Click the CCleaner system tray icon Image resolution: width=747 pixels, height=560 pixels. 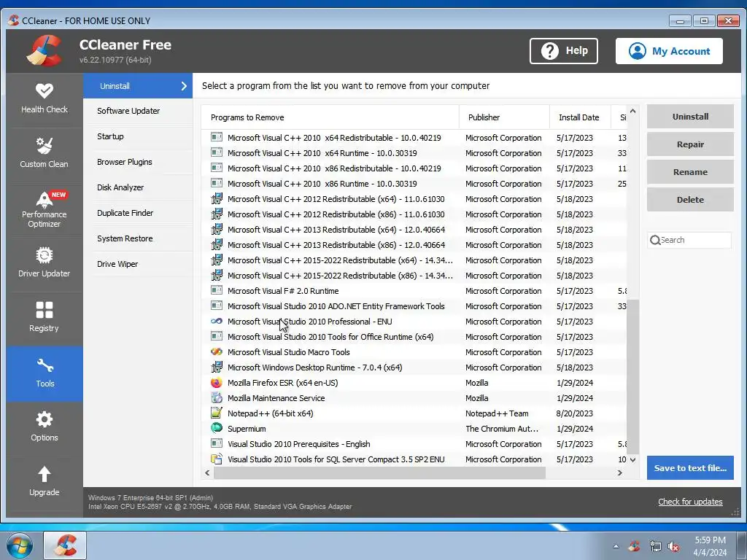634,546
